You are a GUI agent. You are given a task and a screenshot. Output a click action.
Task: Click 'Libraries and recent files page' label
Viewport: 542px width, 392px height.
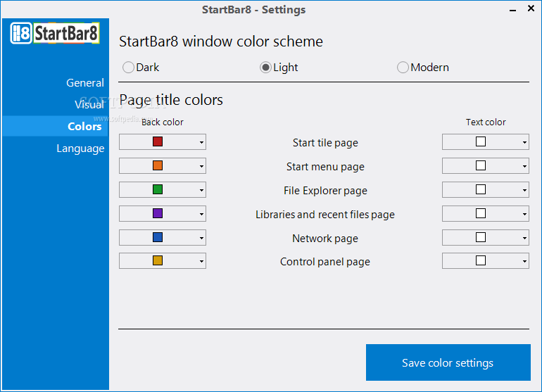[x=325, y=215]
